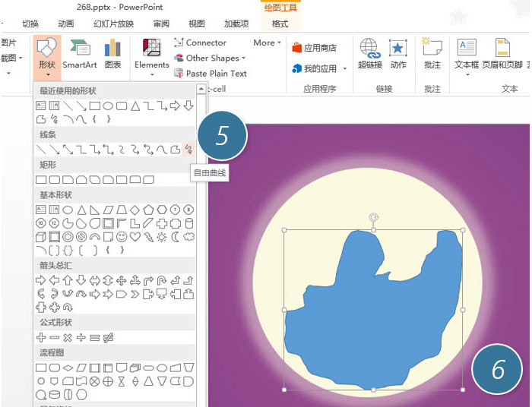This screenshot has height=407, width=532.
Task: Click the action (动作) star icon
Action: (397, 53)
